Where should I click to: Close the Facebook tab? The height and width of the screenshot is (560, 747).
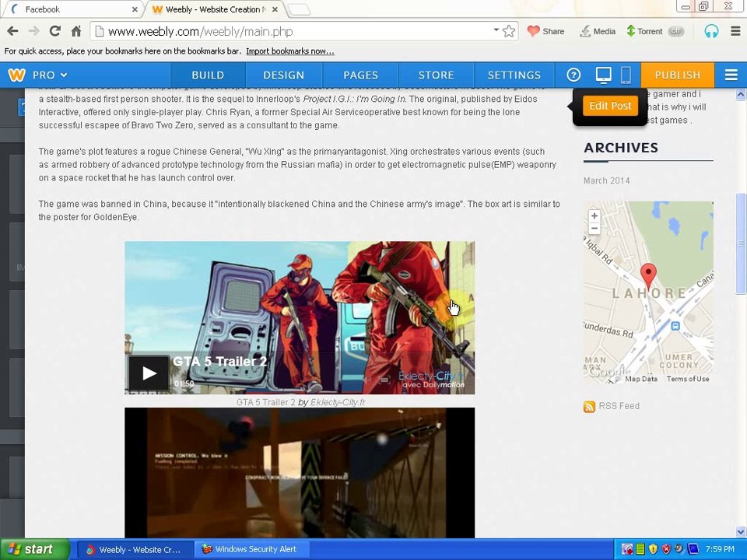[135, 9]
